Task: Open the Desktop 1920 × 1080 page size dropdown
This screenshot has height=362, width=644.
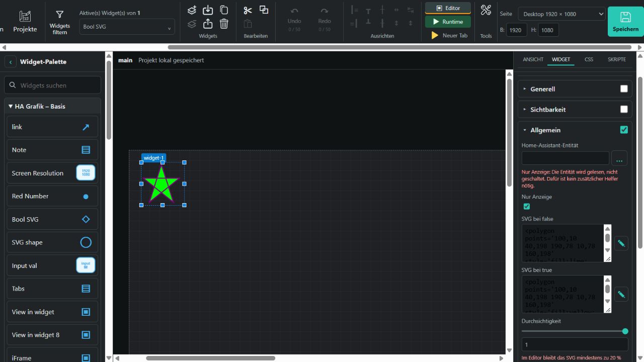Action: (x=561, y=14)
